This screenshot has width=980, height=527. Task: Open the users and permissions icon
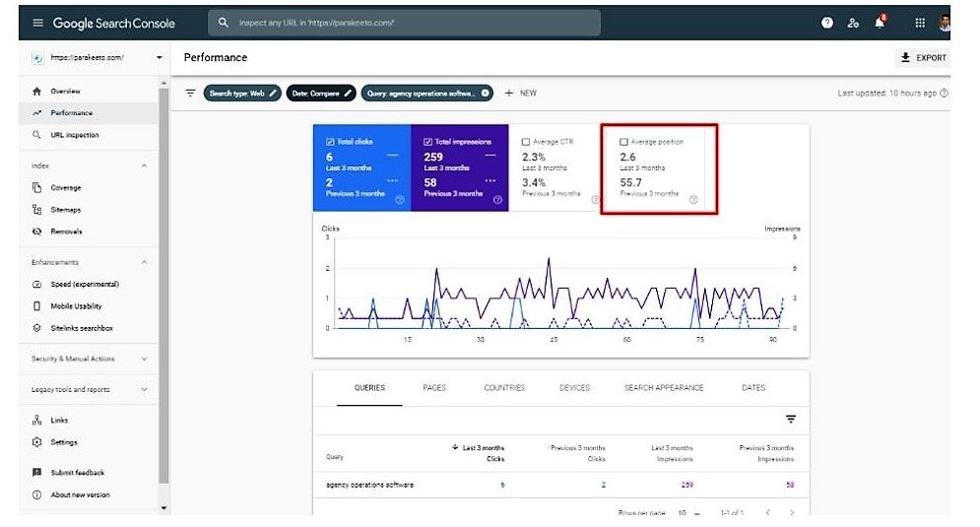(x=853, y=23)
